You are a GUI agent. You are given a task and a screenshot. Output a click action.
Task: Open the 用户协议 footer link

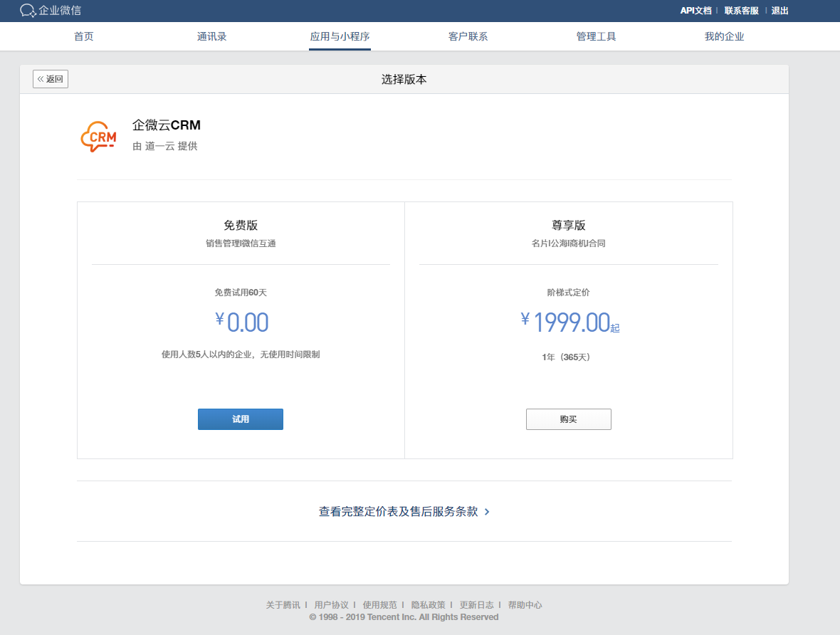tap(331, 605)
